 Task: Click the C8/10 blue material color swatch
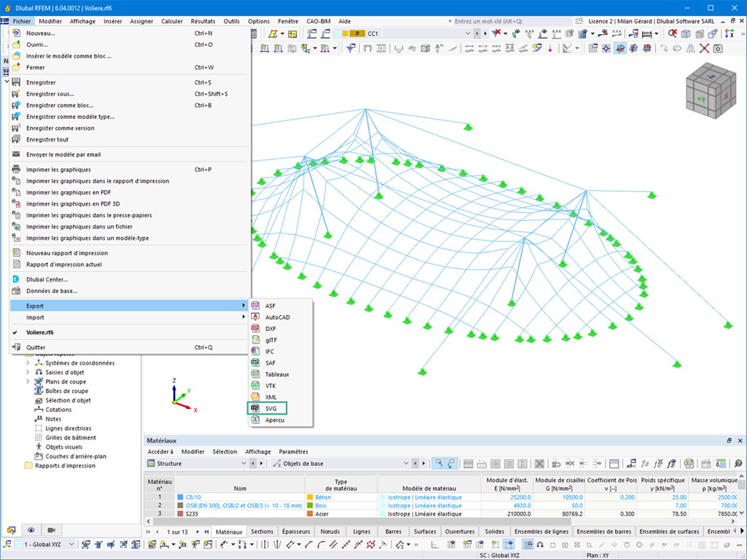(181, 497)
